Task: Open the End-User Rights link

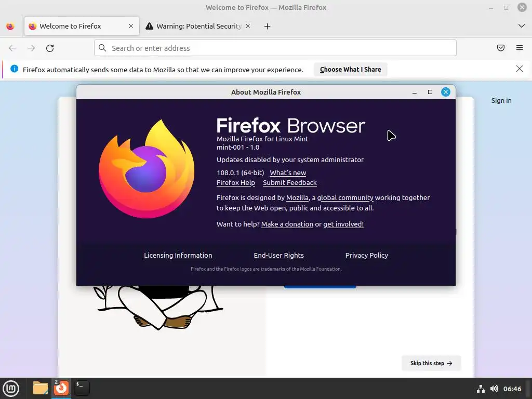Action: coord(279,256)
